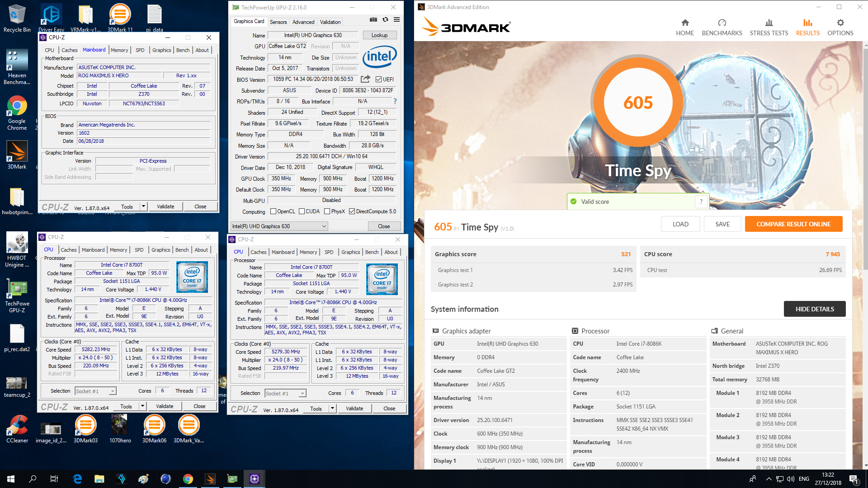Click Close button in GPU-Z

click(x=384, y=226)
